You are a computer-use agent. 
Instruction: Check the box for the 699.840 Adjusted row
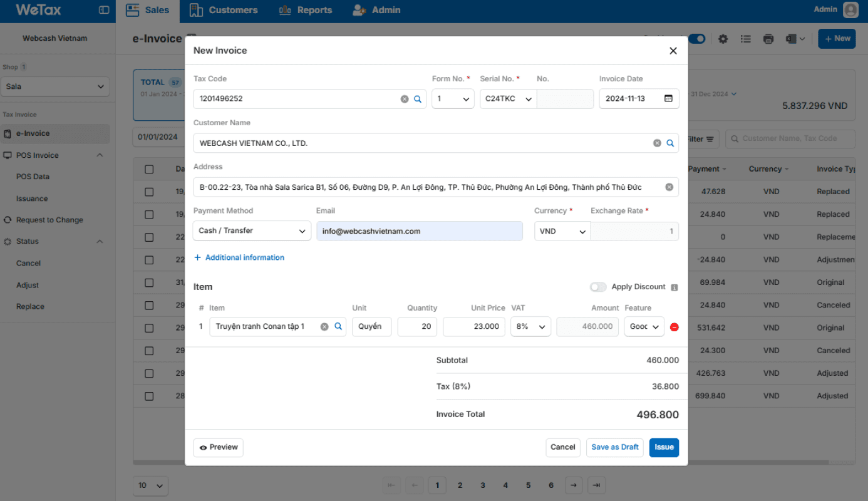click(149, 396)
